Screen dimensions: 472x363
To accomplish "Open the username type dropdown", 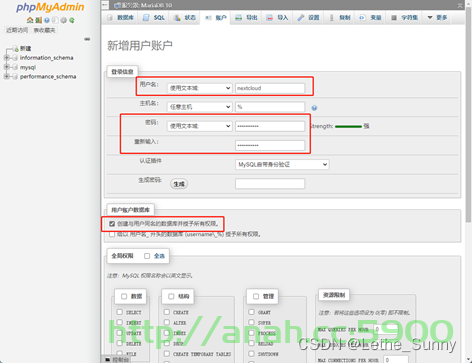I will pyautogui.click(x=199, y=88).
